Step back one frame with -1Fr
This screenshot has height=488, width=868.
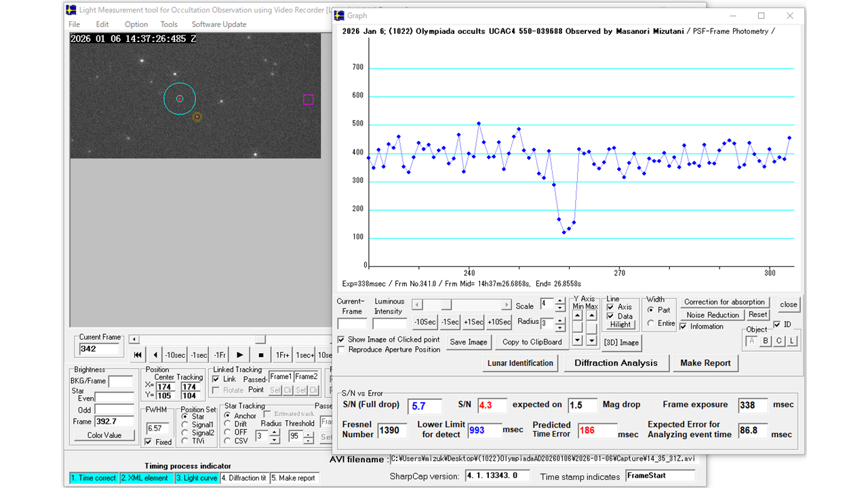(x=220, y=354)
